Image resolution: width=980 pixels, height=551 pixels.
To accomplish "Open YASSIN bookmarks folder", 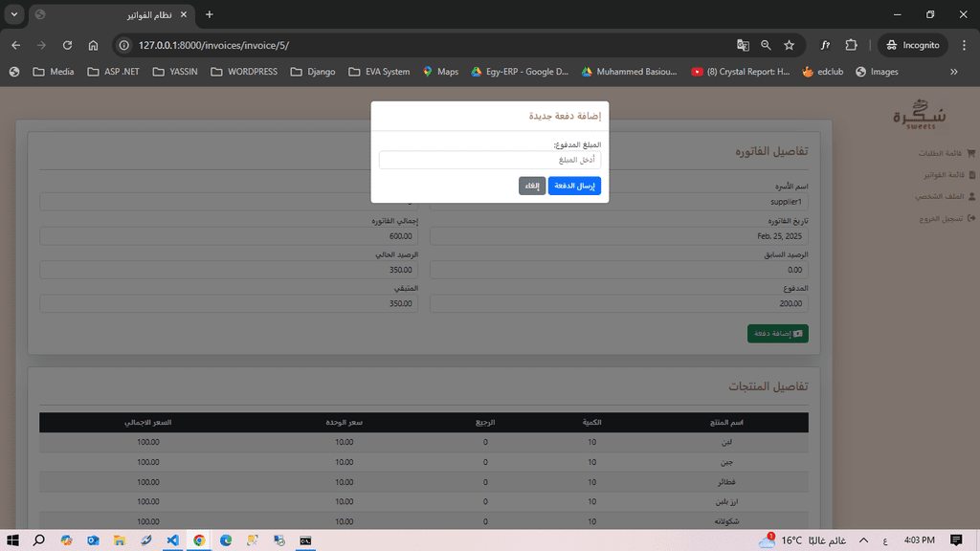I will tap(175, 72).
